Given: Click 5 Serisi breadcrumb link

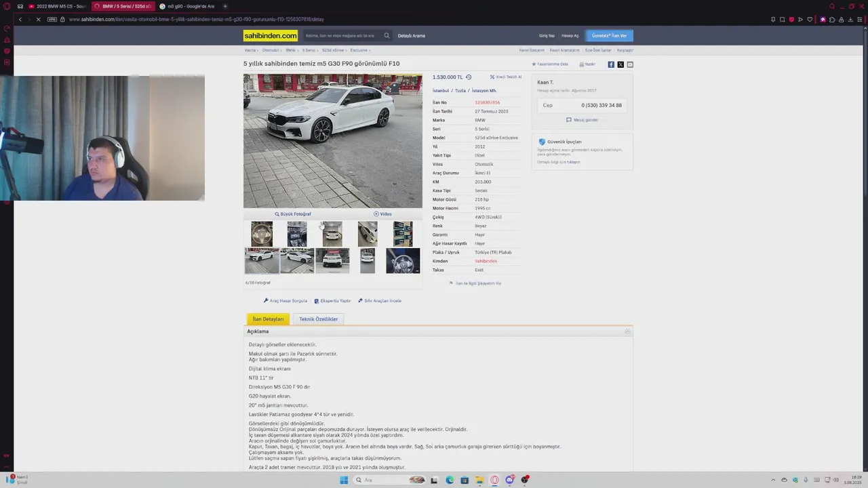Looking at the screenshot, I should (309, 50).
